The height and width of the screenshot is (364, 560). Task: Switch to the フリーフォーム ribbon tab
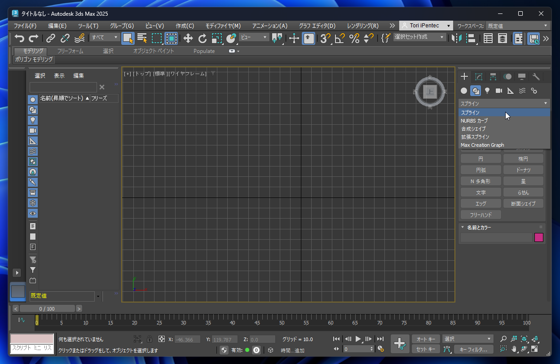tap(70, 51)
